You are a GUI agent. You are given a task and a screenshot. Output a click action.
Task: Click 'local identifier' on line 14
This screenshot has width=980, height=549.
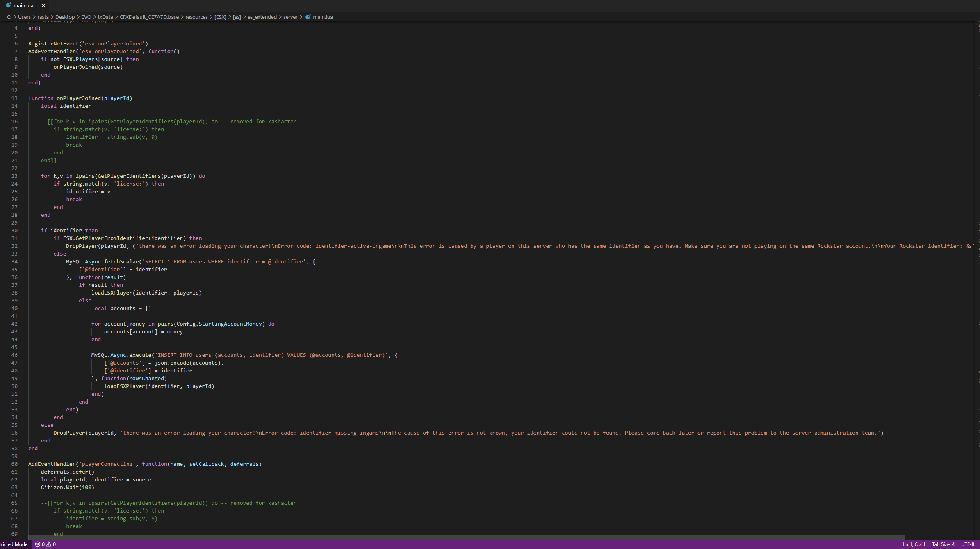tap(66, 106)
